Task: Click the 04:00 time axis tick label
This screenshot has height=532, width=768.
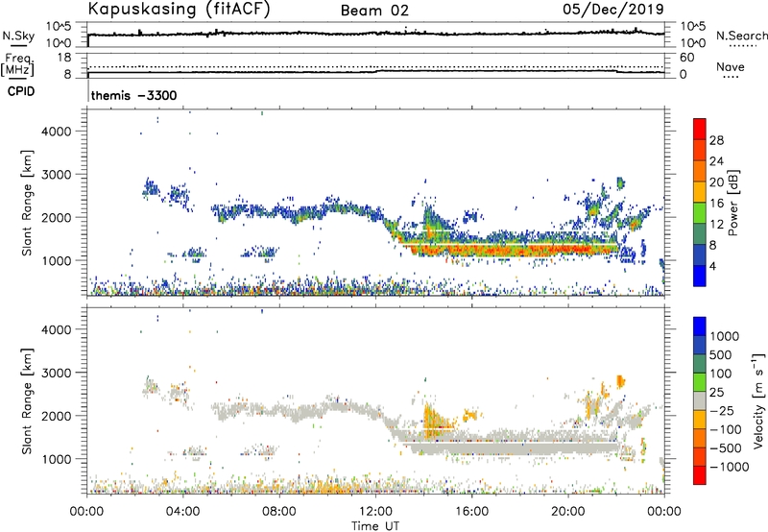Action: (x=182, y=512)
